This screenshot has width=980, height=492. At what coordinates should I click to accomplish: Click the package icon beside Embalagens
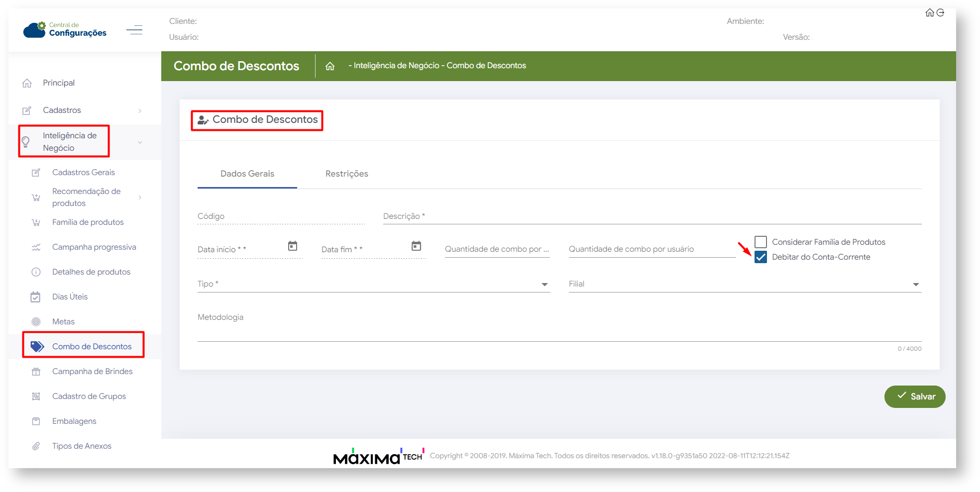(36, 421)
